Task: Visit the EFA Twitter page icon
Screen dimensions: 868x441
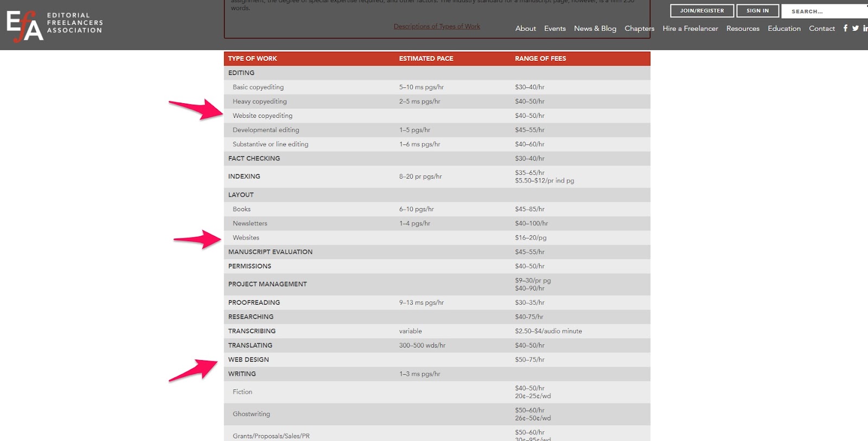Action: (x=856, y=28)
